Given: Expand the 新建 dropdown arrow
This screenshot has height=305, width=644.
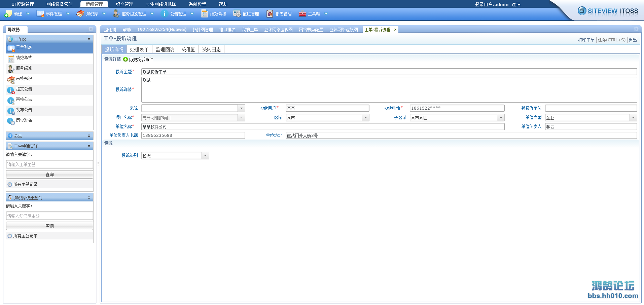Looking at the screenshot, I should [28, 14].
